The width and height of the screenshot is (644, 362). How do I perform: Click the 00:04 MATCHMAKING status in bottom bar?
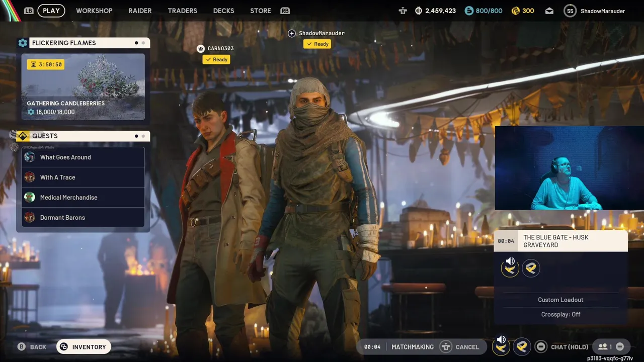click(x=399, y=346)
